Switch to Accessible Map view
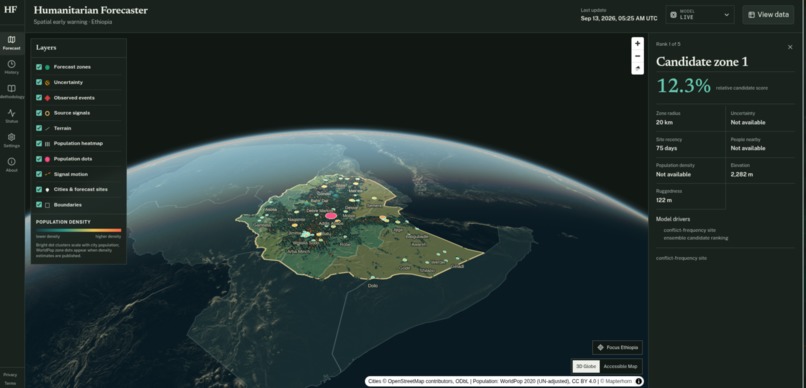Screen dimensions: 806x388 [620, 366]
